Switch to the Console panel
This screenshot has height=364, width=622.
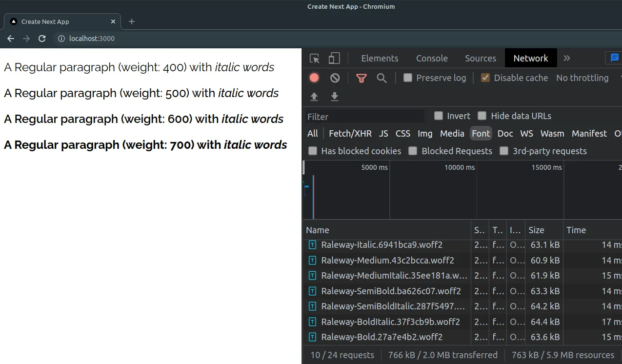click(x=431, y=58)
